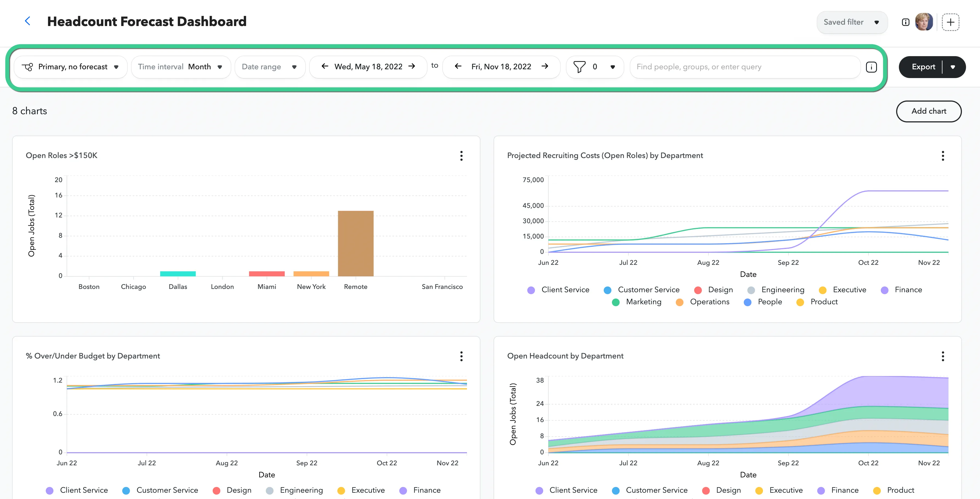Toggle Customer Service in Projected Recruiting Costs legend

[x=642, y=290]
